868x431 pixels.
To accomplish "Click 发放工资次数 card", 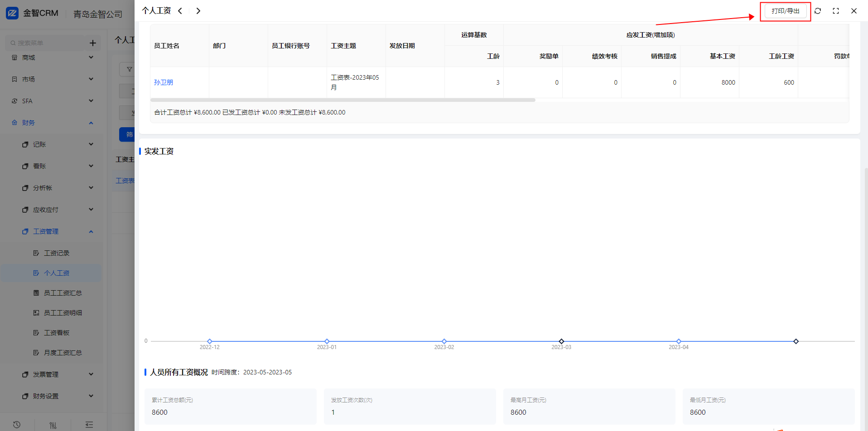I will (410, 406).
